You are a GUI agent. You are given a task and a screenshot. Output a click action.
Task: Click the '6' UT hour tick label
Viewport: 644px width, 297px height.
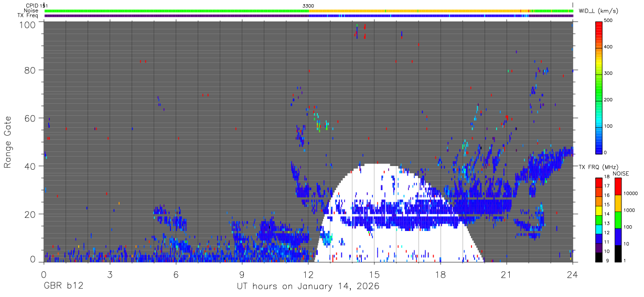tap(176, 274)
